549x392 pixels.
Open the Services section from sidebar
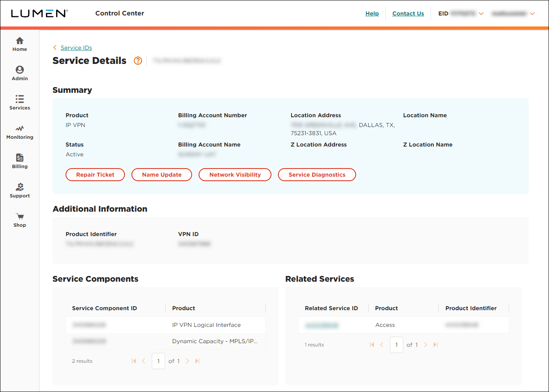(20, 102)
